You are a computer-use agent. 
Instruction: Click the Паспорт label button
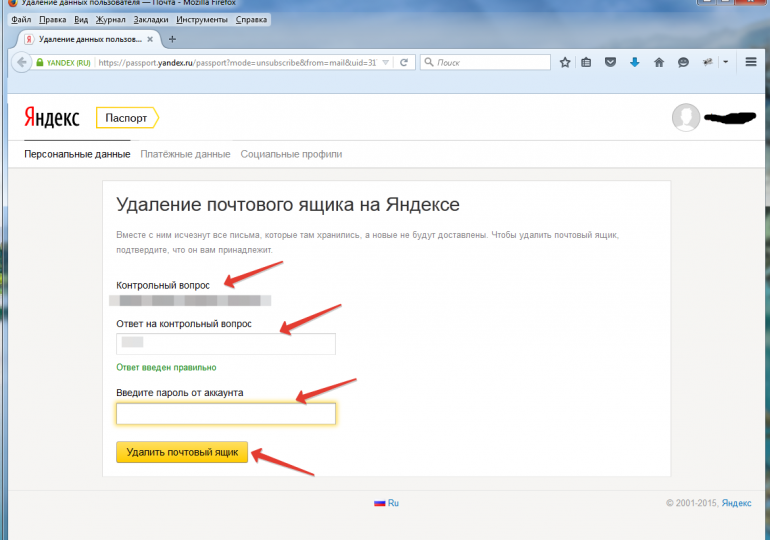coord(126,118)
